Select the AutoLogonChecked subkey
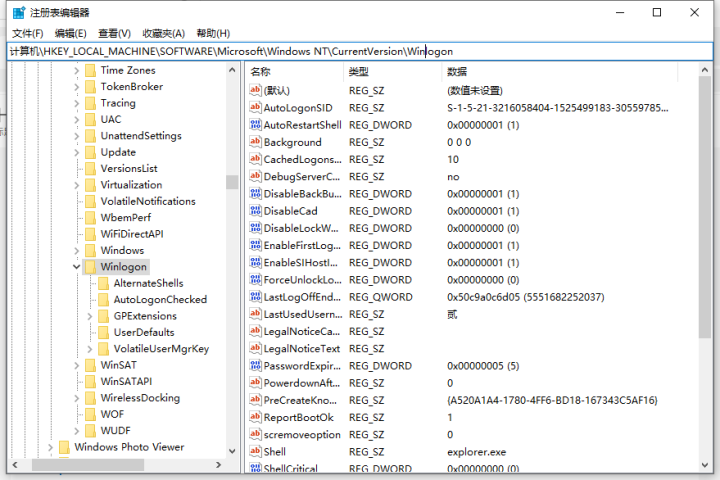This screenshot has height=480, width=720. 160,299
